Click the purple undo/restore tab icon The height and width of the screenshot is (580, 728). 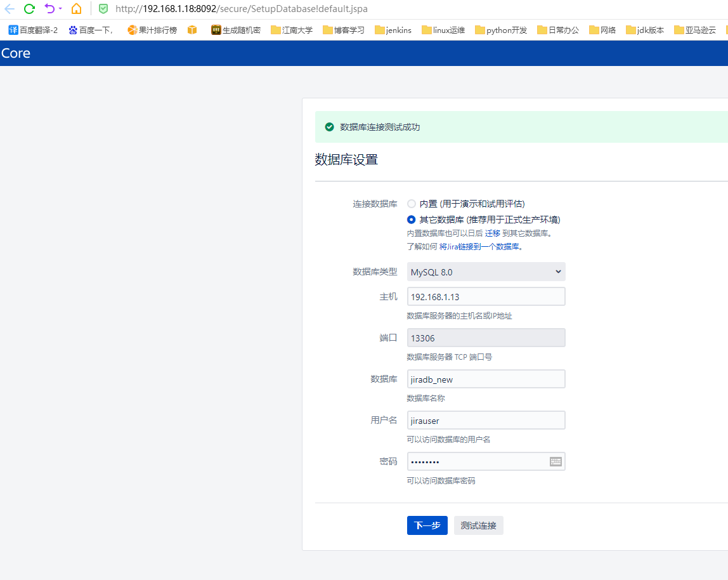tap(49, 8)
